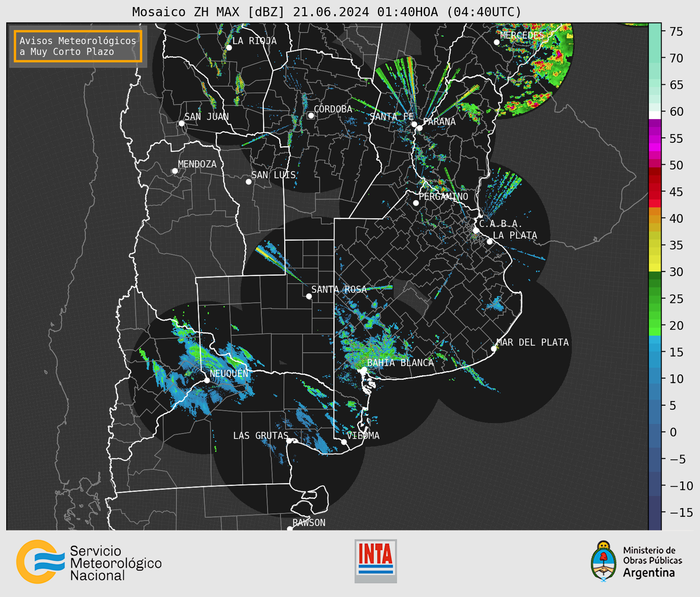Select the Neuquén city marker dot

(207, 380)
